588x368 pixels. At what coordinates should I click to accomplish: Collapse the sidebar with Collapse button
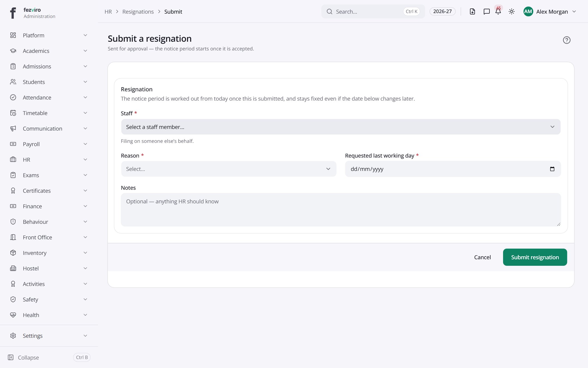(x=49, y=357)
